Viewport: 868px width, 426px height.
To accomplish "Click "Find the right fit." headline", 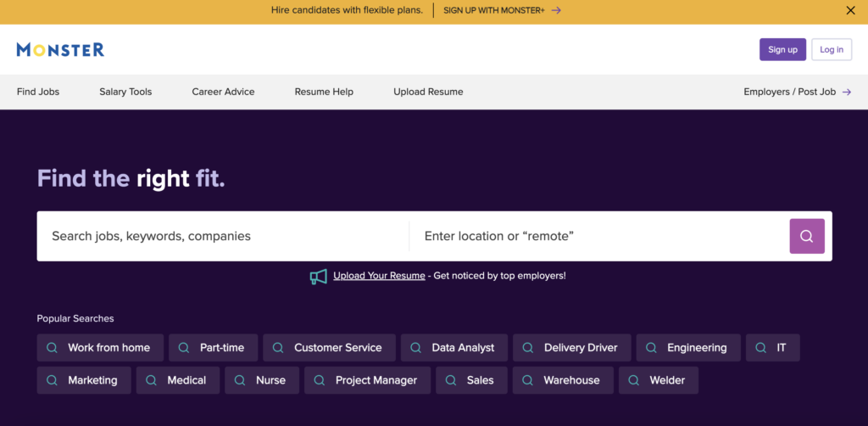I will [131, 179].
